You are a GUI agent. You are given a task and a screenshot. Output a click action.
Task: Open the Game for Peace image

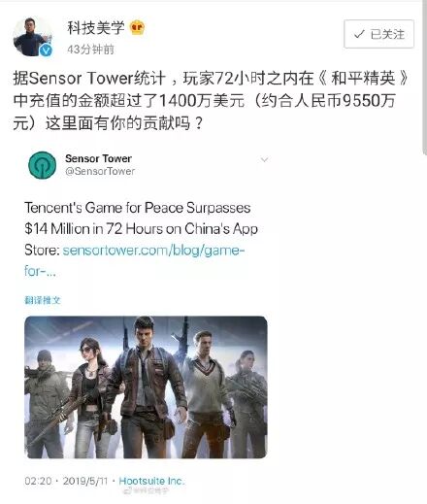pyautogui.click(x=146, y=387)
